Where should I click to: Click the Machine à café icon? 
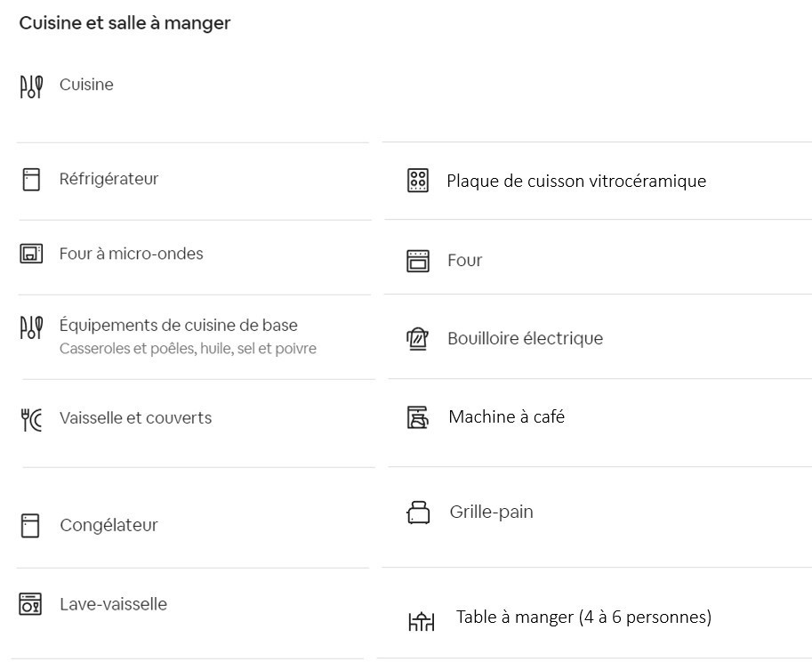(x=417, y=417)
